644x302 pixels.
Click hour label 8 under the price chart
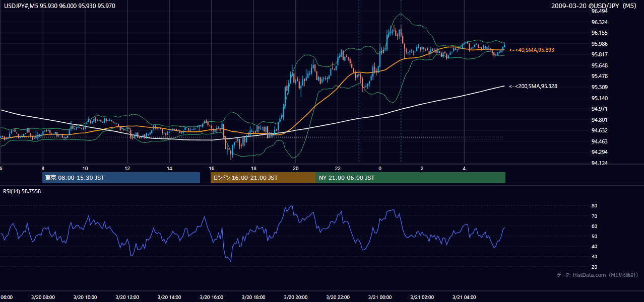pos(43,168)
